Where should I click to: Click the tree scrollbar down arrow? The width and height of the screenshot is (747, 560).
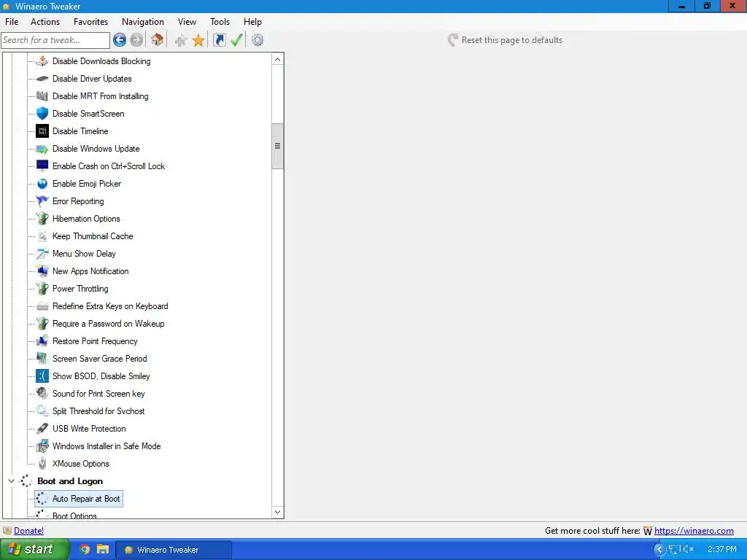pyautogui.click(x=278, y=513)
